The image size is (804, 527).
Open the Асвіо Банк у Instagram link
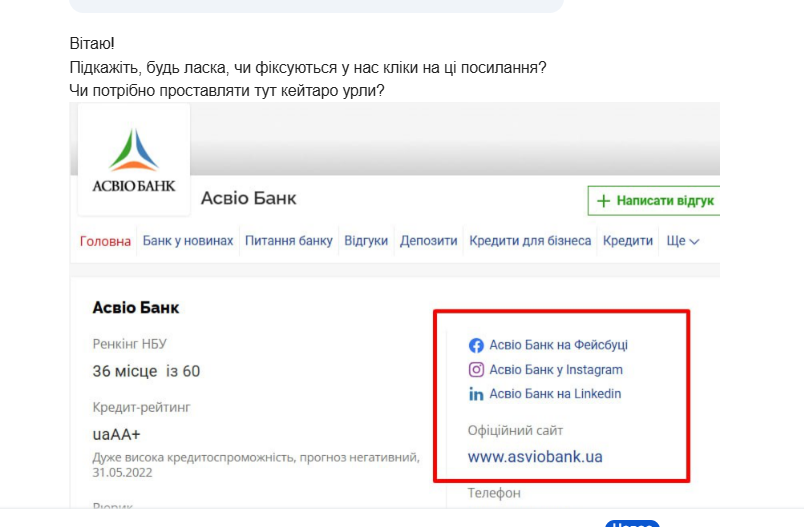pos(556,370)
